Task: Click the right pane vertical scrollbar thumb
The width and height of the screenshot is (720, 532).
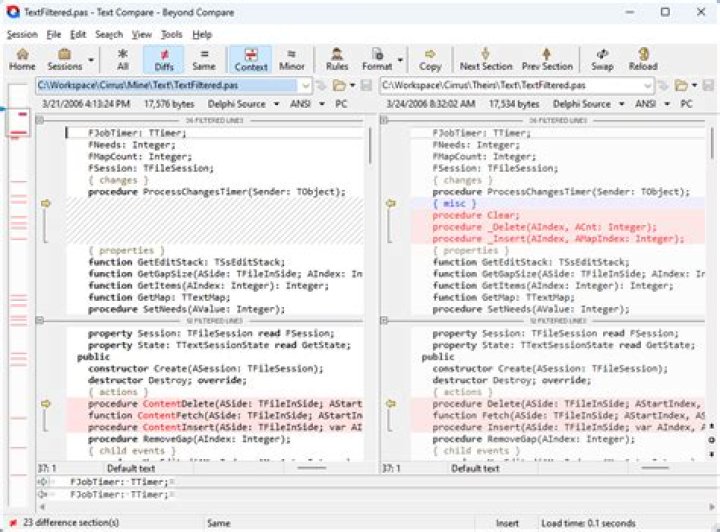Action: 712,143
